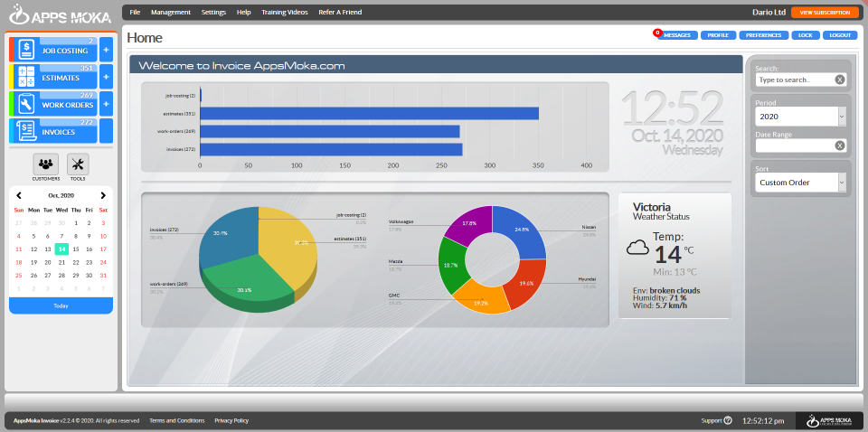The height and width of the screenshot is (432, 868).
Task: Click the Logout button
Action: [840, 35]
